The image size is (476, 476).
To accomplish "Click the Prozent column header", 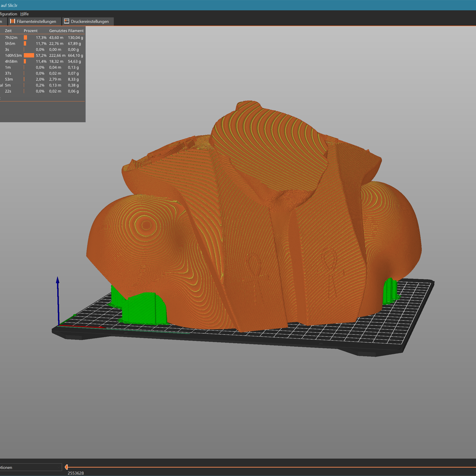I will coord(30,30).
